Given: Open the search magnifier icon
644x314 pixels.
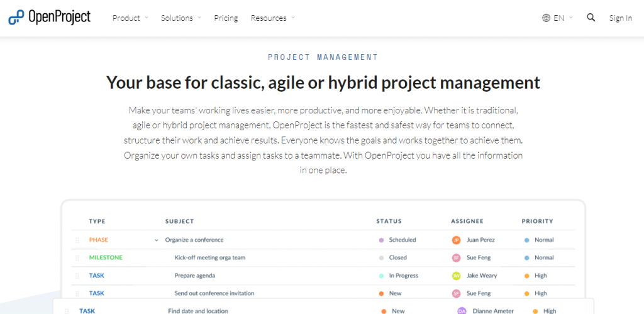Looking at the screenshot, I should point(591,18).
